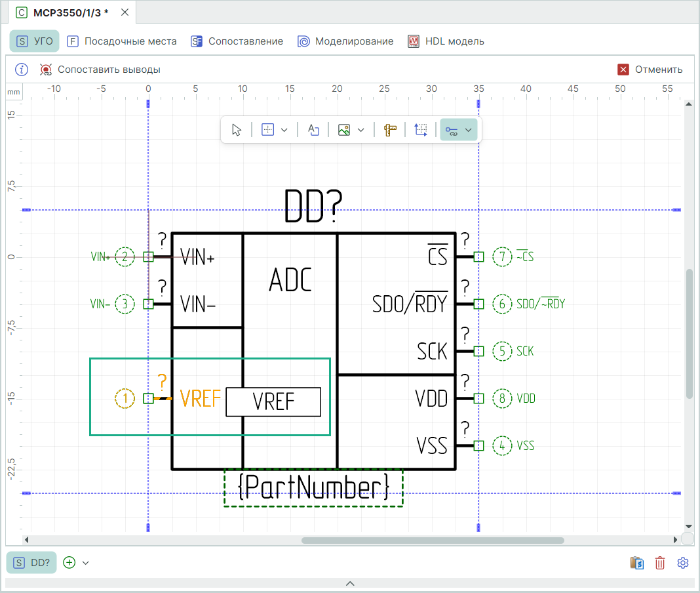Image resolution: width=700 pixels, height=593 pixels.
Task: Expand the pin mapping tool dropdown arrow
Action: point(469,130)
